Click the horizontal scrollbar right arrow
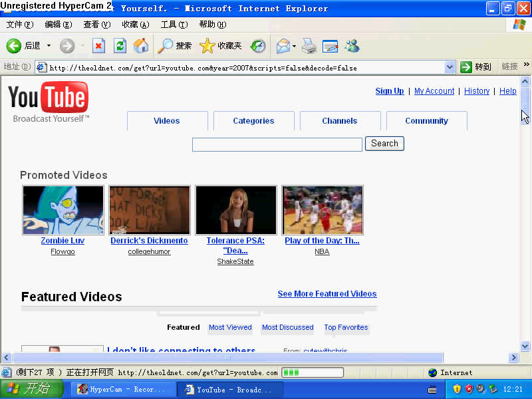532x399 pixels. pyautogui.click(x=513, y=357)
